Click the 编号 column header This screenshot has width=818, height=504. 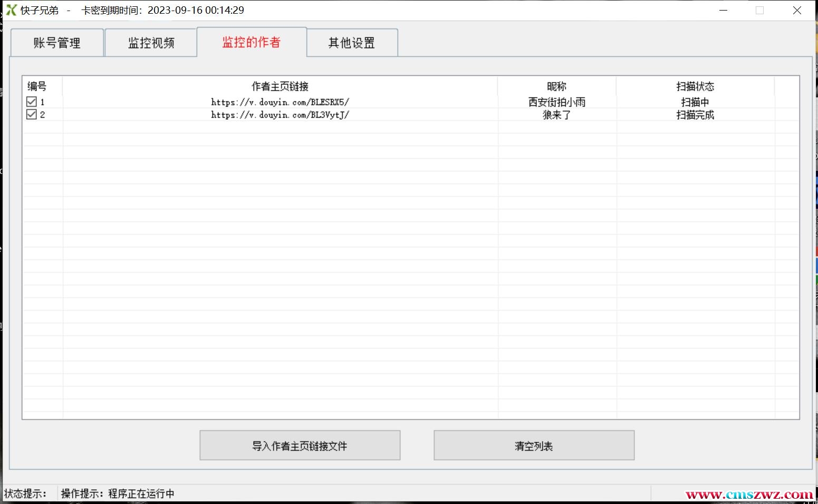pyautogui.click(x=37, y=86)
